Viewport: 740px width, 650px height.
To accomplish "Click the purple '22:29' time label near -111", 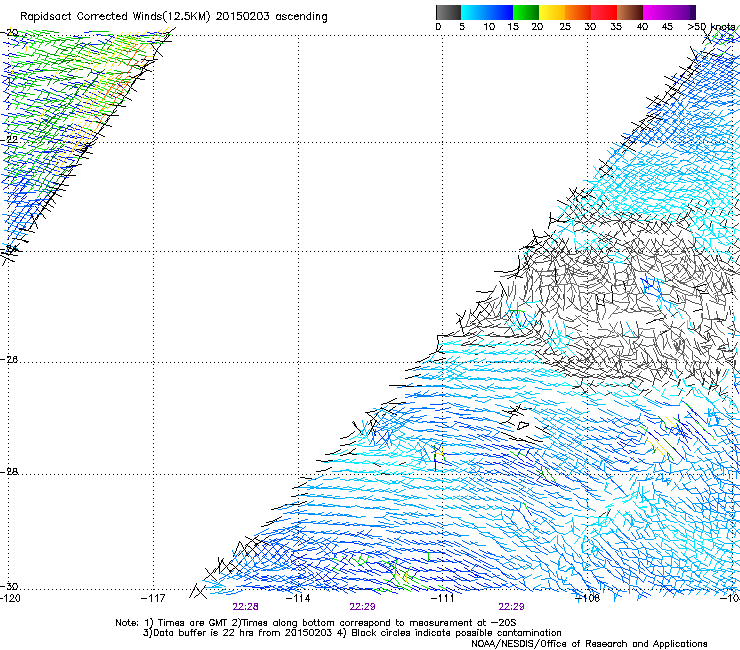I will pos(512,607).
